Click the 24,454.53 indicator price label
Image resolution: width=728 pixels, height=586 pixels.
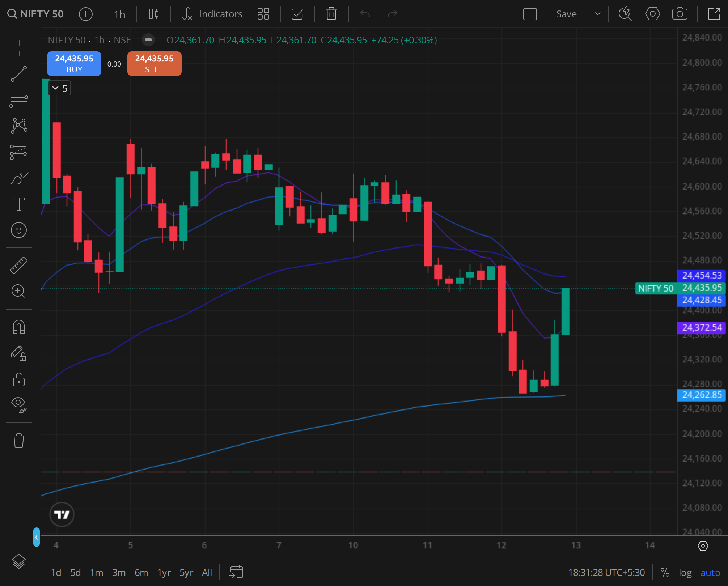[702, 276]
